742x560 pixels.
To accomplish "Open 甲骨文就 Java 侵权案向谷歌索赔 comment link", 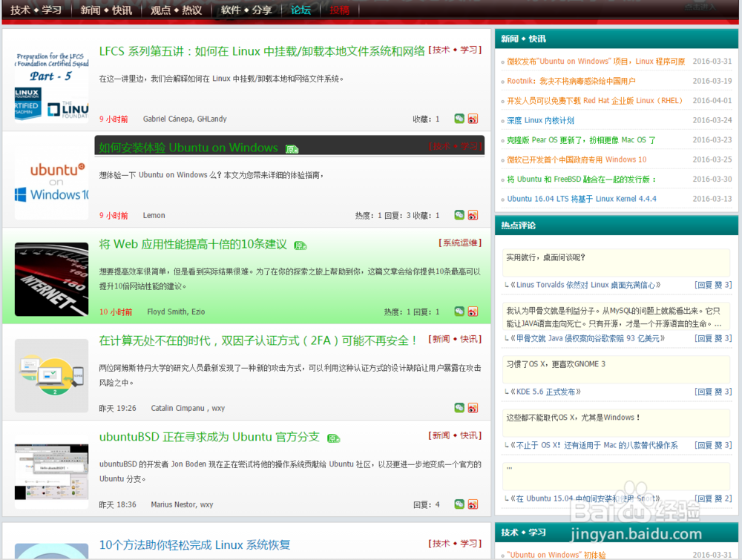I will pyautogui.click(x=588, y=338).
